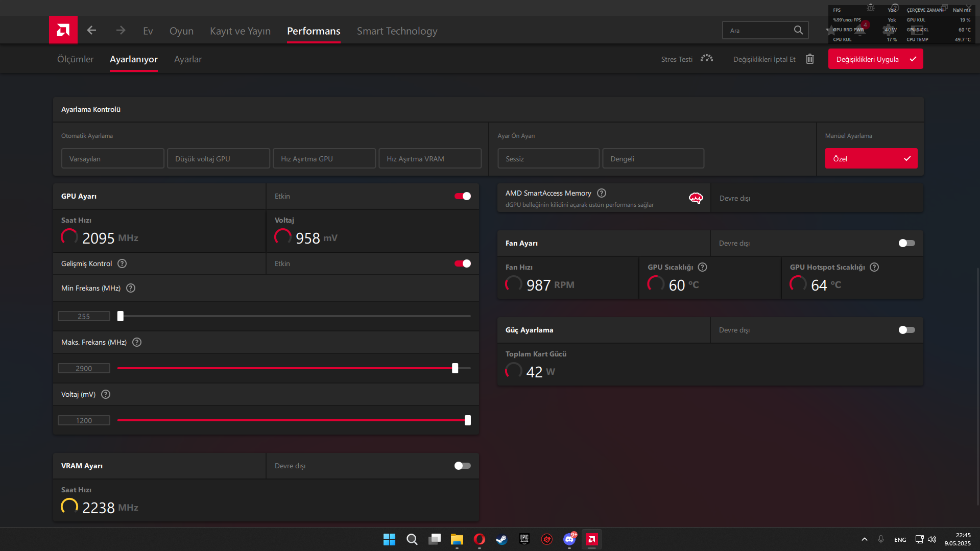Click the AMD logo home icon

click(63, 30)
